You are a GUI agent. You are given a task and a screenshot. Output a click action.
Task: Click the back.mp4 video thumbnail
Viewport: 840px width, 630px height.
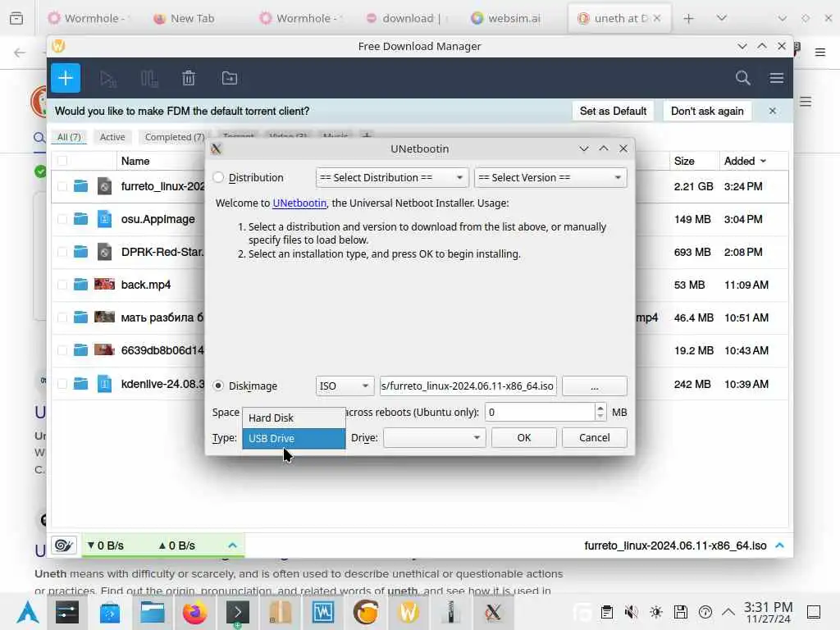coord(104,284)
